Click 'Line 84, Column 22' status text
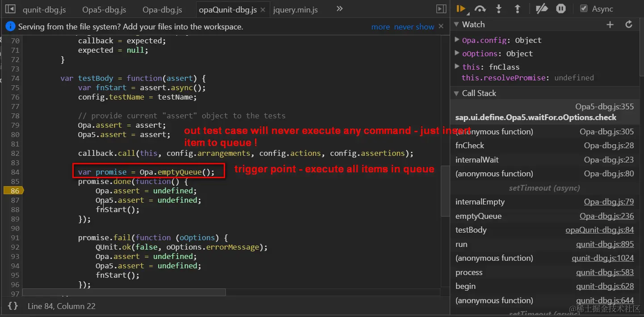 click(61, 306)
